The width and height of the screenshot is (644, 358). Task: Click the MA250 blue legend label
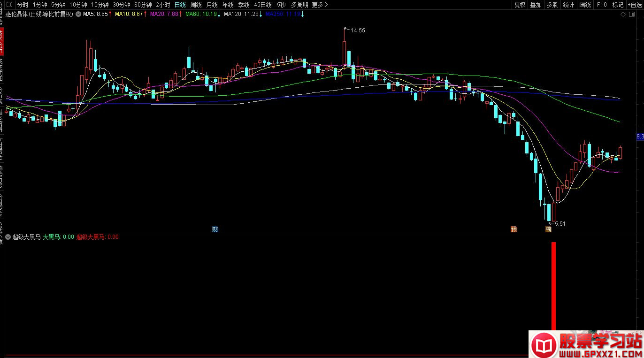pyautogui.click(x=283, y=14)
